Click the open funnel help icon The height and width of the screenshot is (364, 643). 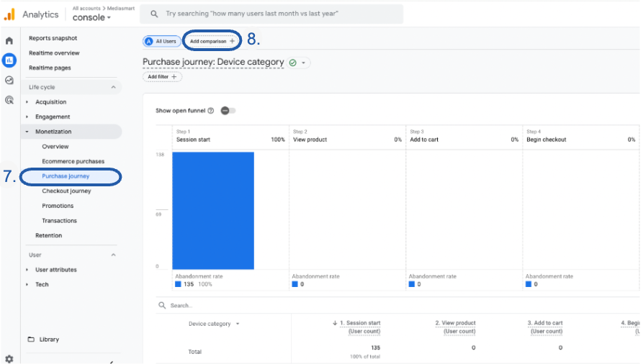[x=211, y=111]
